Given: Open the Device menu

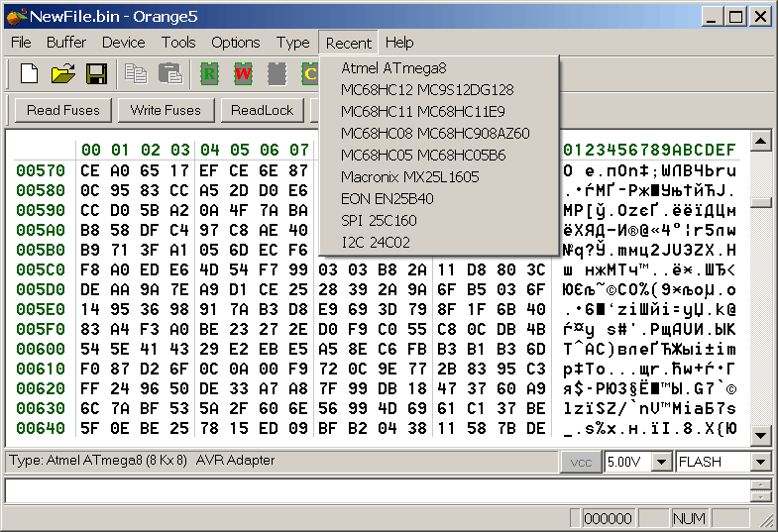Looking at the screenshot, I should 124,43.
